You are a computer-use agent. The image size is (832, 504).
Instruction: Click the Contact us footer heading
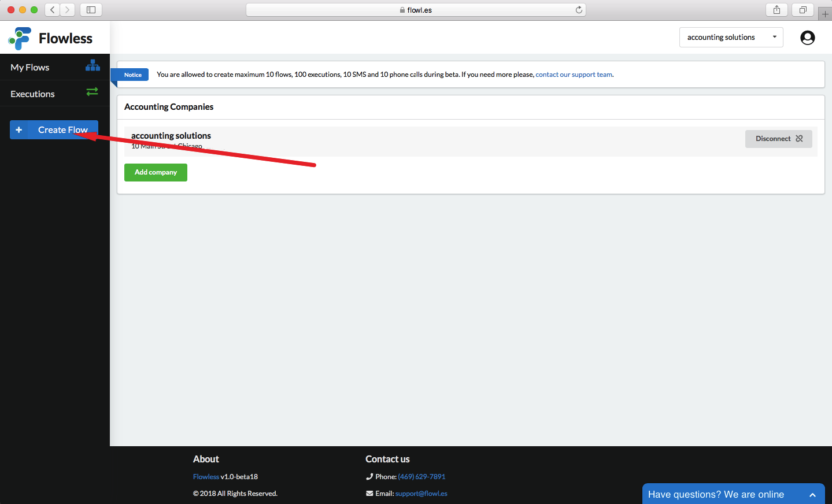[x=387, y=459]
